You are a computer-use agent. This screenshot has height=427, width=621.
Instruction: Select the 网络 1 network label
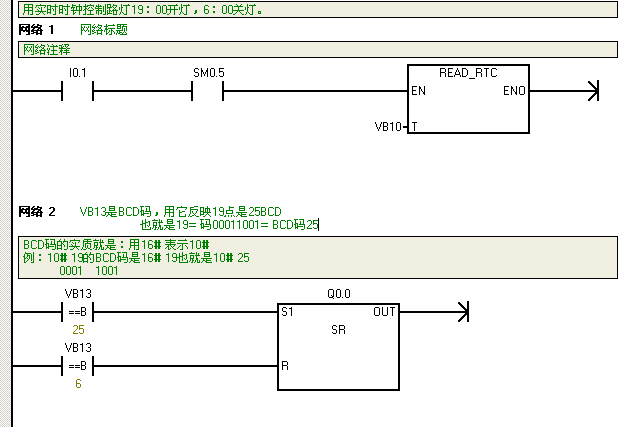tap(37, 30)
